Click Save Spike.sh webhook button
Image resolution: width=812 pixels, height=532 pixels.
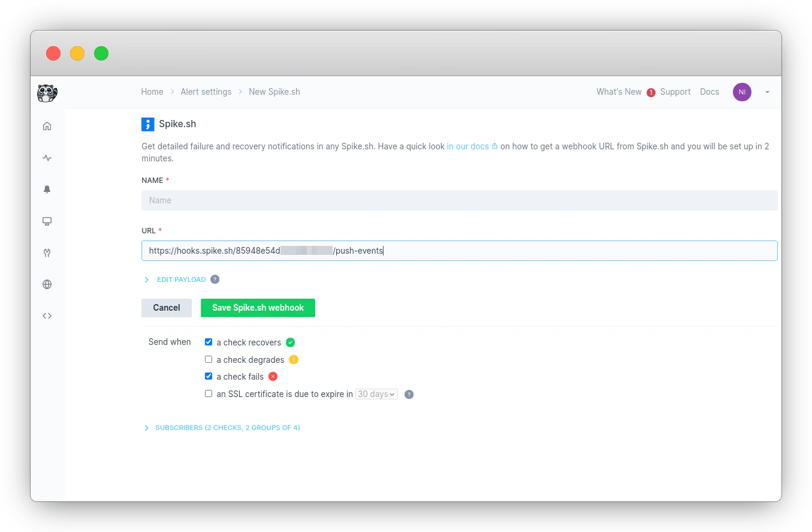coord(258,308)
